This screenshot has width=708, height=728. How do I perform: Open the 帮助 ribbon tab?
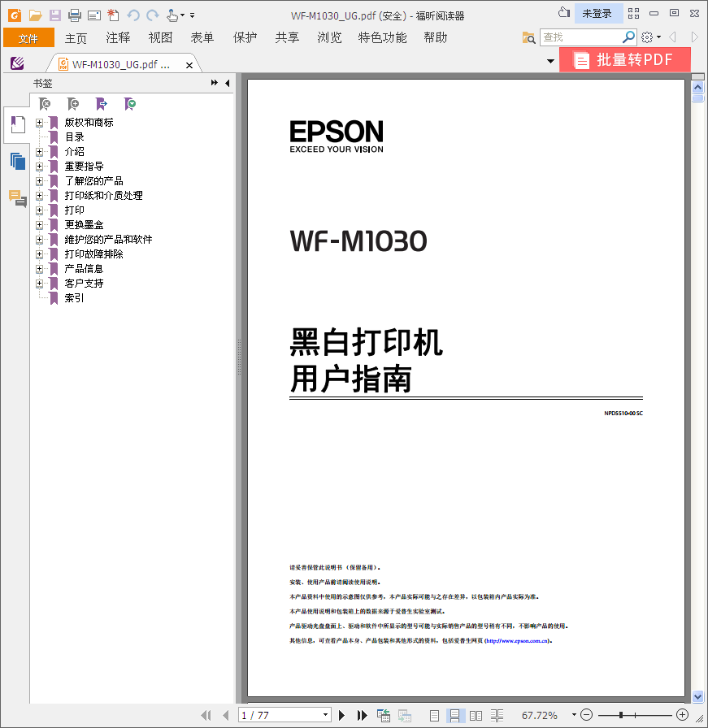436,37
